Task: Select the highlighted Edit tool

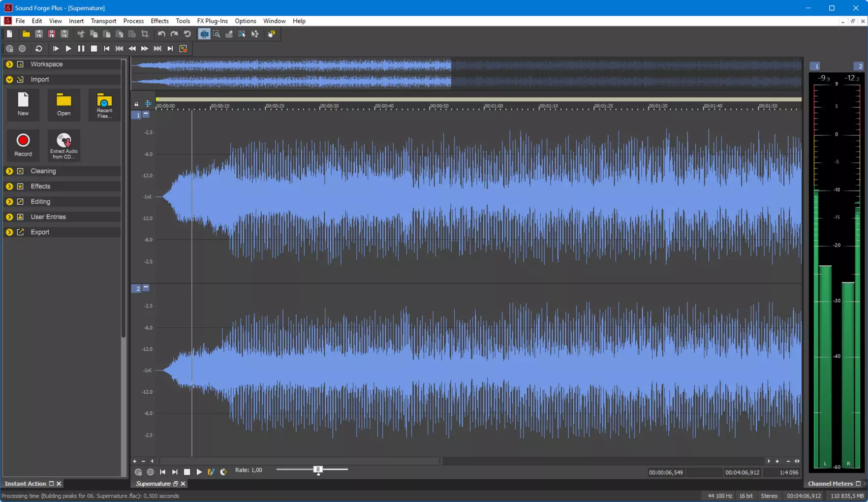Action: click(x=204, y=34)
